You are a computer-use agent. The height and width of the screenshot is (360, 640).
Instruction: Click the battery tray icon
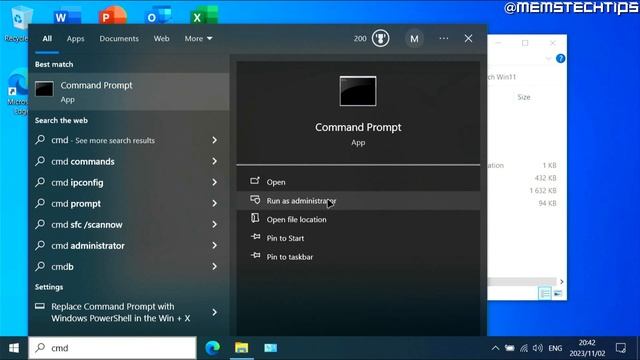509,348
